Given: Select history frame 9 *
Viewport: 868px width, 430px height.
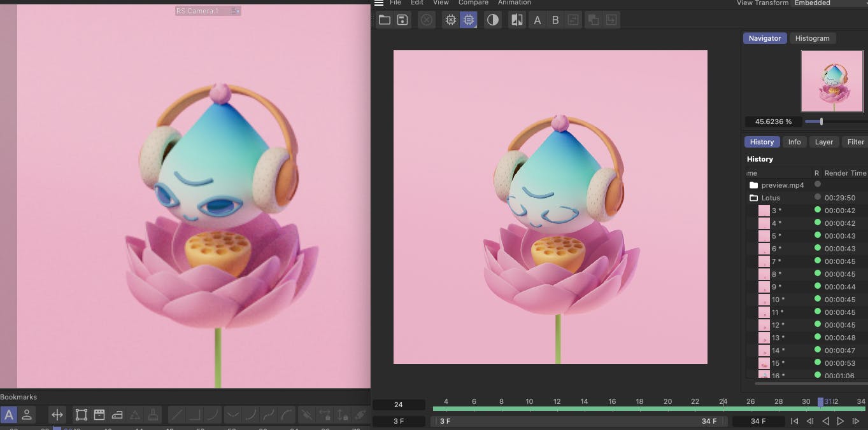Looking at the screenshot, I should point(776,287).
